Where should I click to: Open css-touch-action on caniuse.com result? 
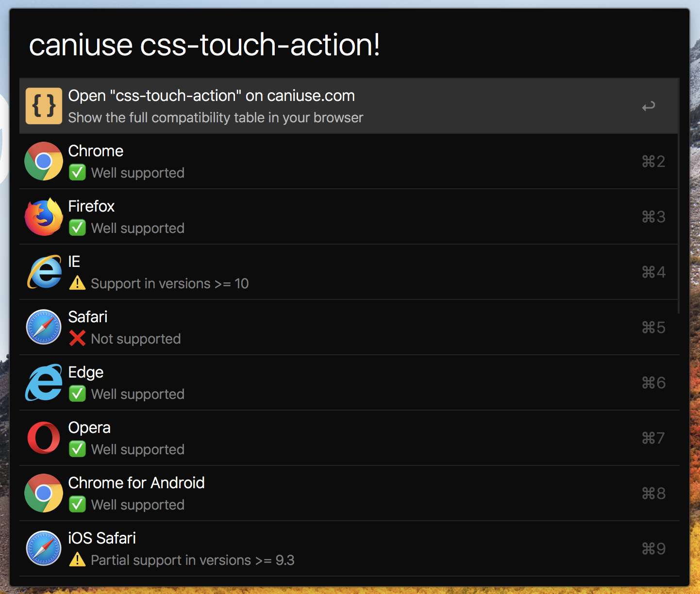(x=349, y=106)
